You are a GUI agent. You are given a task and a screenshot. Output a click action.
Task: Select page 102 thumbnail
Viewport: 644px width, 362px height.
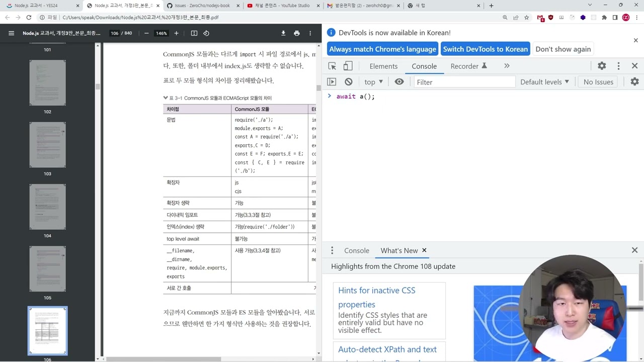click(x=47, y=82)
